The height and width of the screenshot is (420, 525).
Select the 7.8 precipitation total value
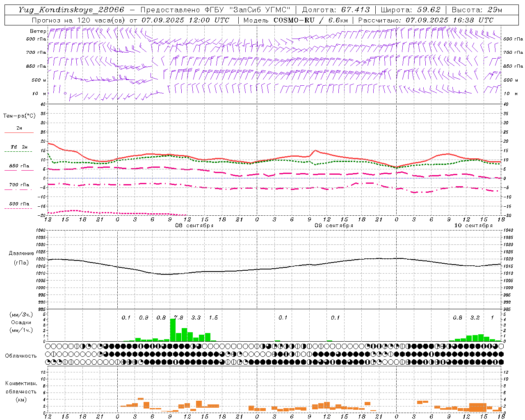[178, 317]
